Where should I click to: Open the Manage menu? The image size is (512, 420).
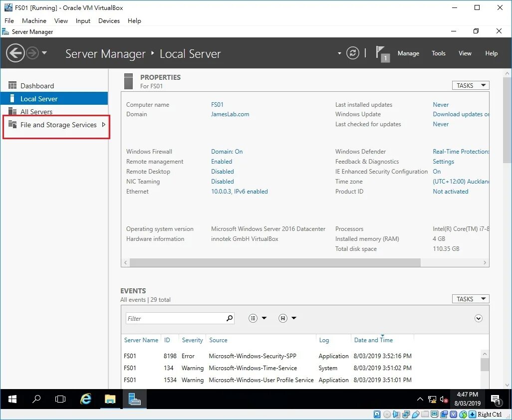408,53
